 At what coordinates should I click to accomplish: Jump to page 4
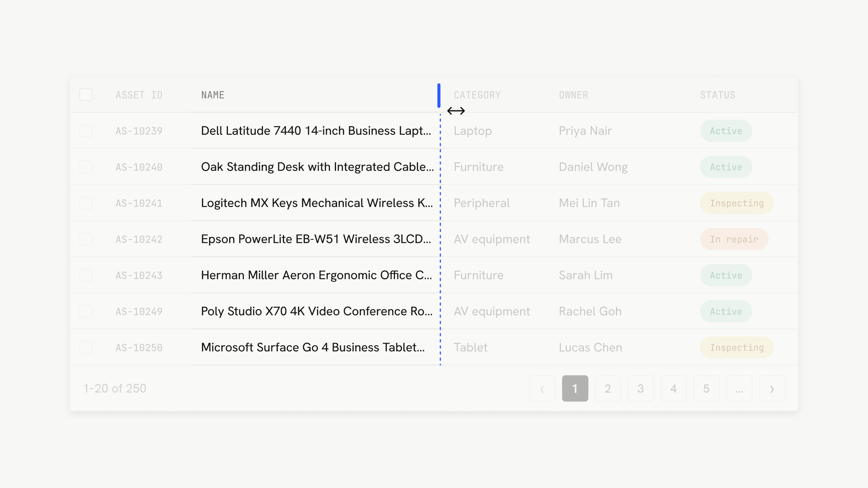tap(674, 388)
